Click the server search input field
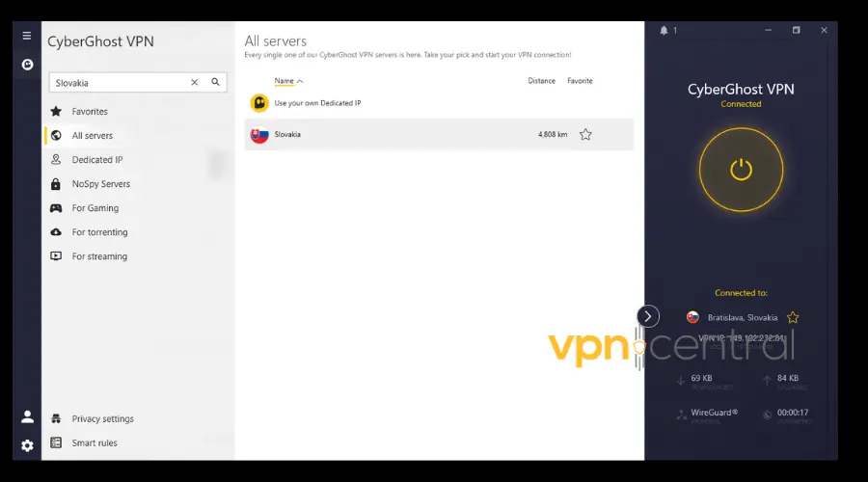868x482 pixels. tap(119, 83)
